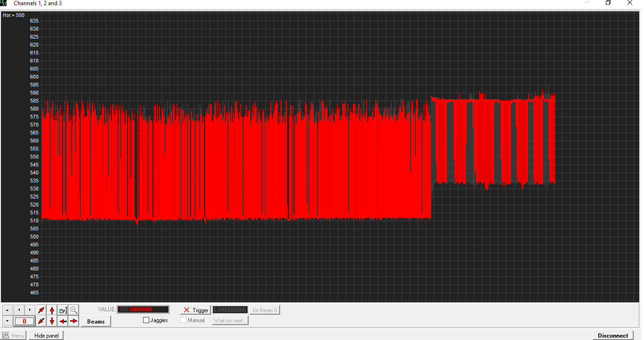644x340 pixels.
Task: Click the magnifier zoom icon
Action: 74,310
